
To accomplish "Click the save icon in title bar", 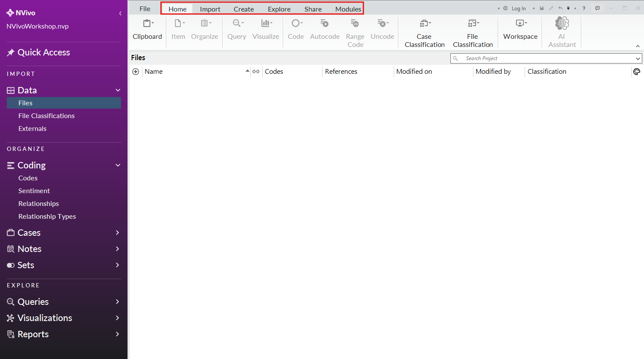I will pyautogui.click(x=542, y=8).
